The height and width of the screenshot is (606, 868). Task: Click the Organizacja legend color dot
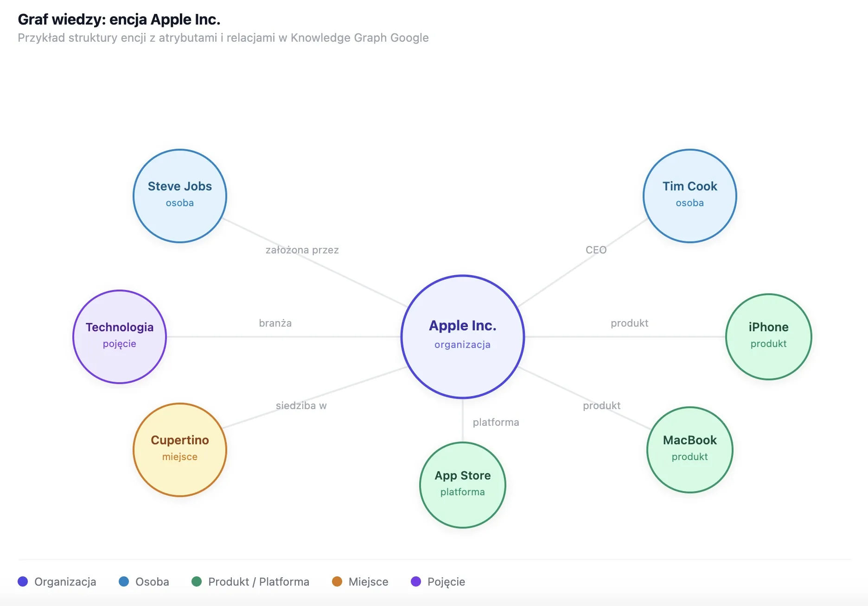(x=23, y=581)
